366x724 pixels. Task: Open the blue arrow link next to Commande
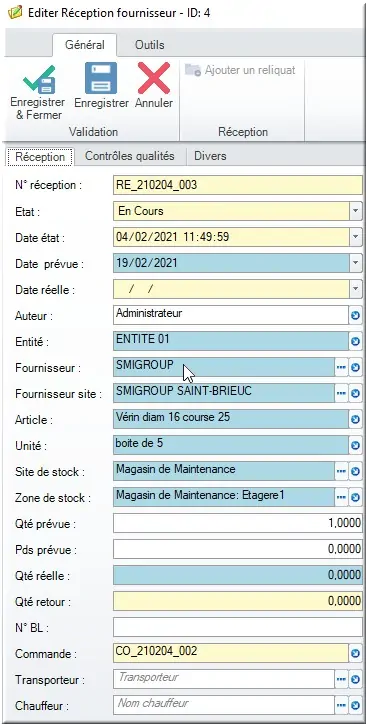pyautogui.click(x=355, y=653)
